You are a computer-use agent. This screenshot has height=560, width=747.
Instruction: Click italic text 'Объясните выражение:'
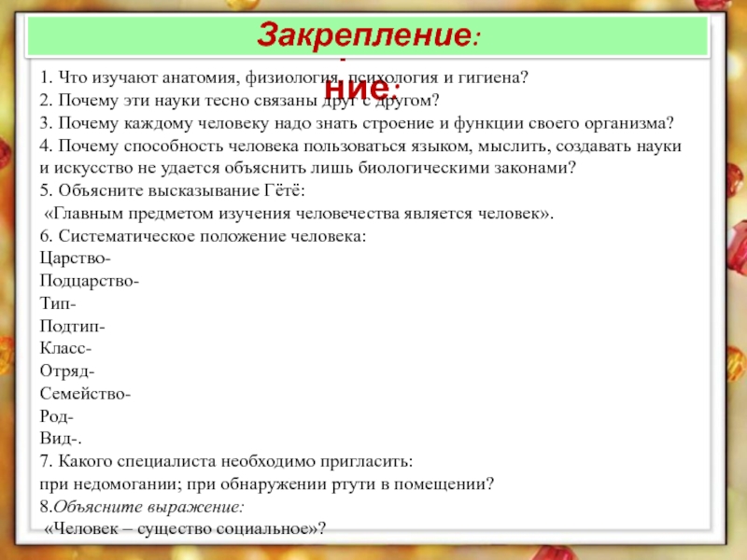(148, 507)
